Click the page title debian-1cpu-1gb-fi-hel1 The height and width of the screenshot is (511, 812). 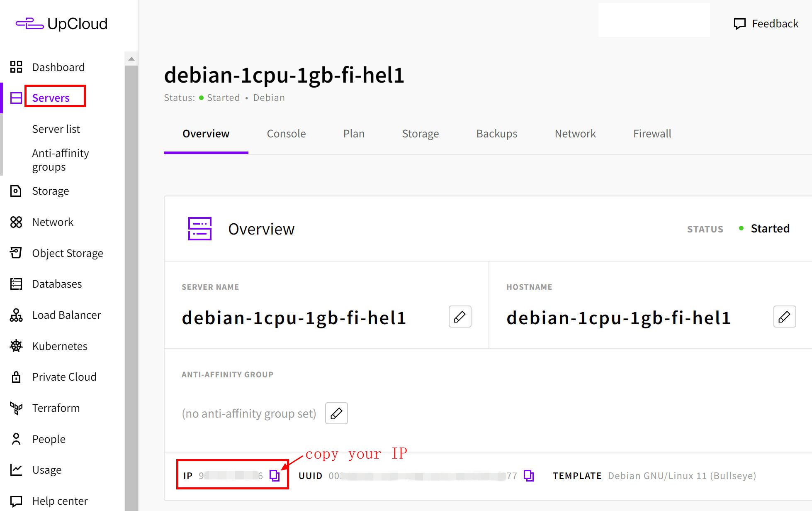tap(284, 75)
